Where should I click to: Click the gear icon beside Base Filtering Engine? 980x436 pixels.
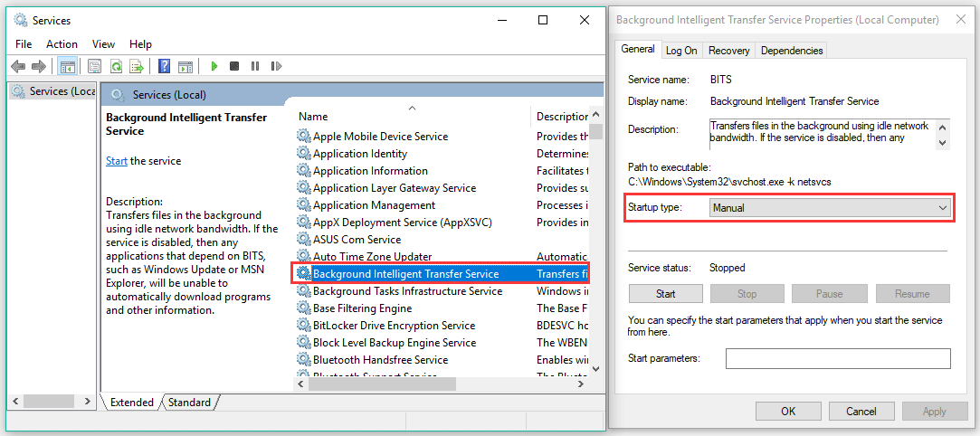tap(304, 308)
